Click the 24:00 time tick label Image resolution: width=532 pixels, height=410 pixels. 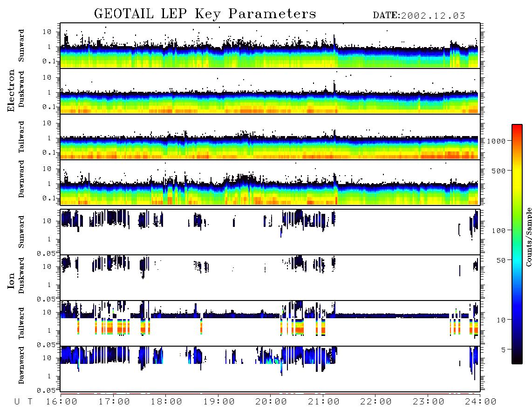tap(480, 402)
